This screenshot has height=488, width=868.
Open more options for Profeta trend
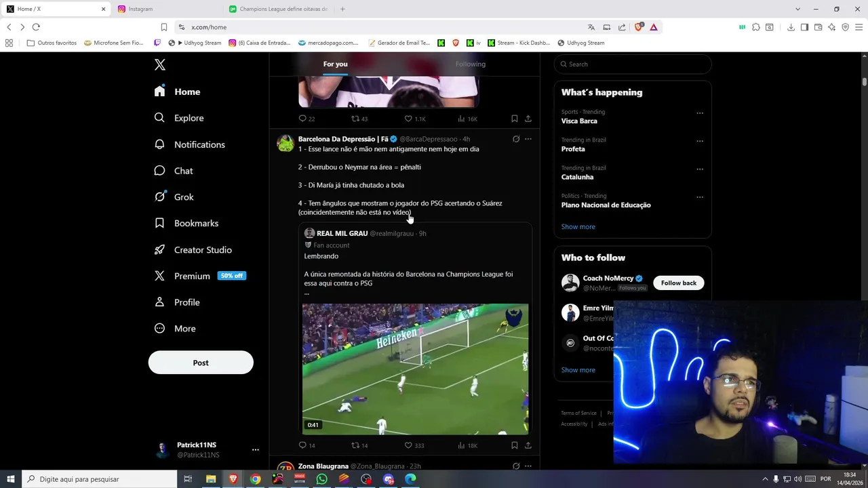point(700,141)
